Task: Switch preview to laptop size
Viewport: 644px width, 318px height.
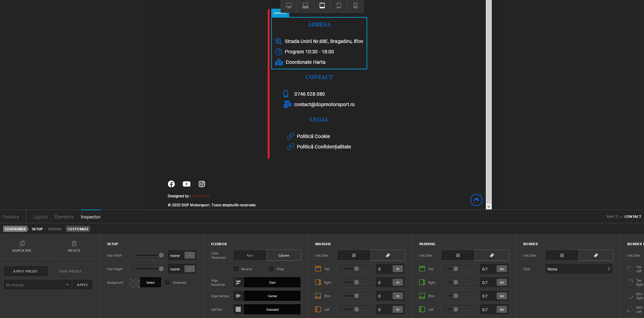Action: [306, 6]
